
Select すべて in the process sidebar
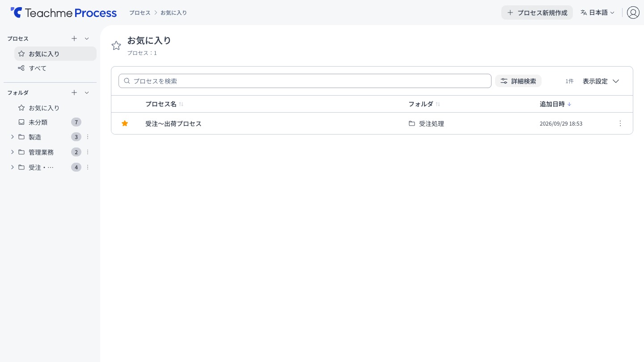coord(55,68)
